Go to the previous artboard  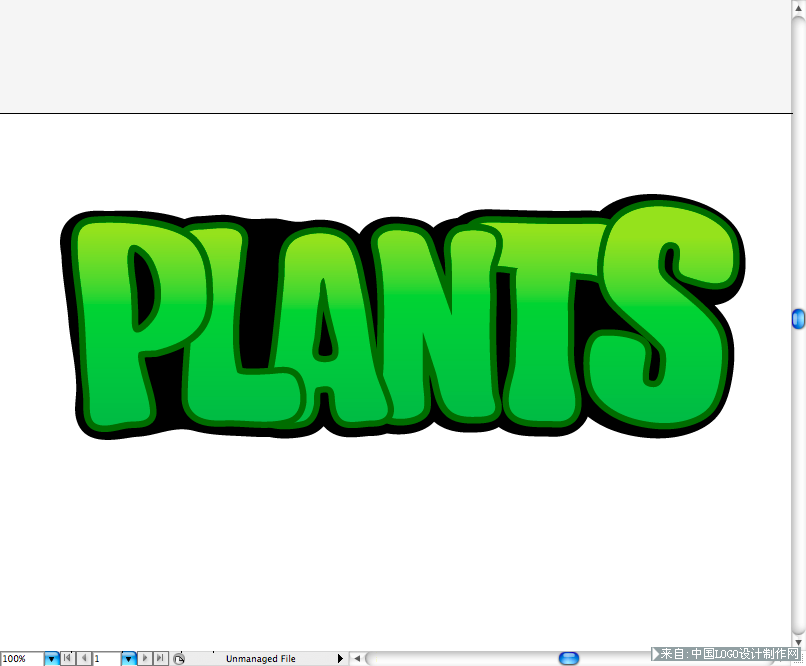84,658
